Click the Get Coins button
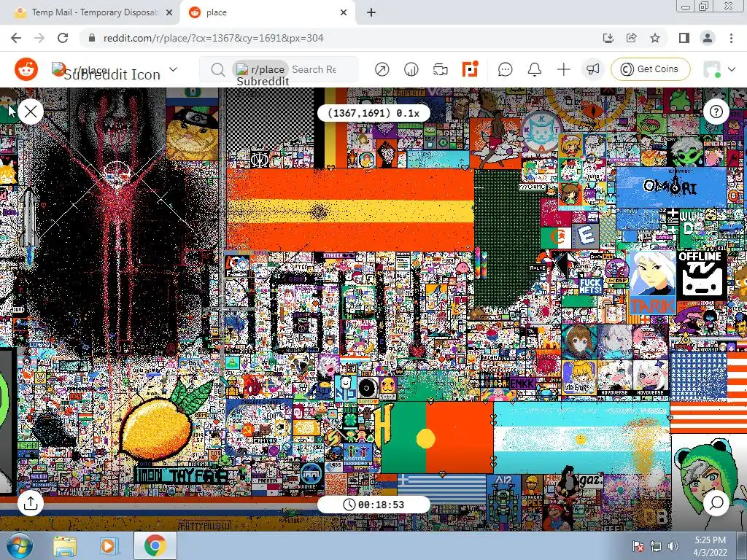The width and height of the screenshot is (747, 560). 650,69
